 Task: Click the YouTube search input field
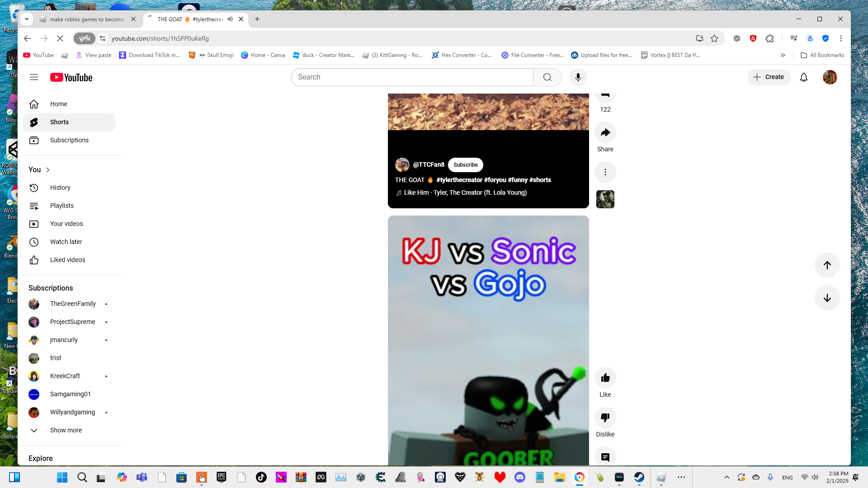coord(411,77)
